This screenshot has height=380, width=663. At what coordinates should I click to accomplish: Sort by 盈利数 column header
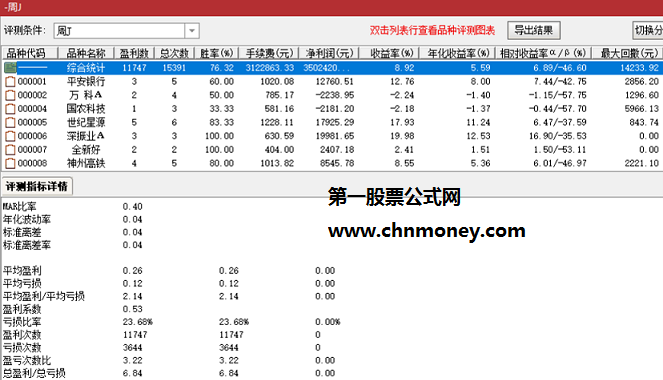coord(134,53)
